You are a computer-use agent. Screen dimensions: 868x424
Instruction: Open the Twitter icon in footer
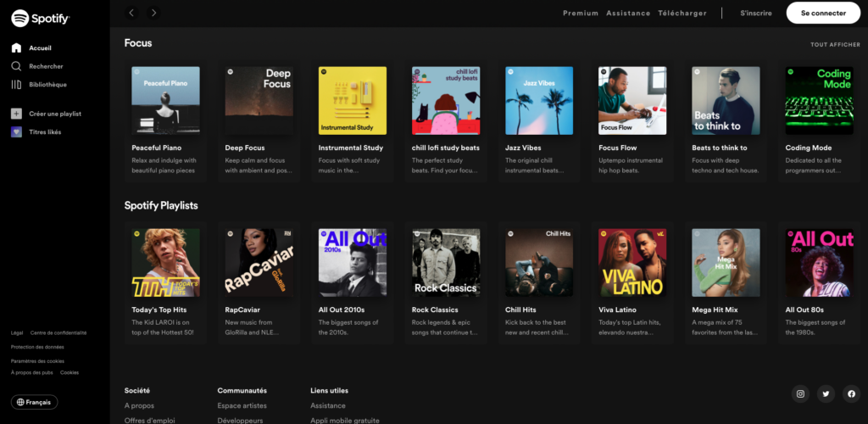pos(826,394)
